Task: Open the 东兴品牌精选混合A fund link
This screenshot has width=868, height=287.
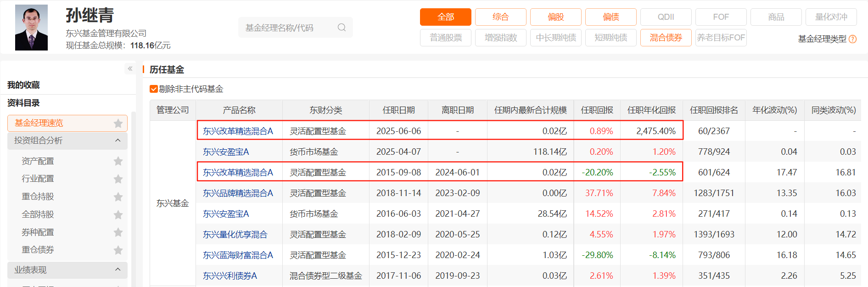Action: tap(238, 193)
